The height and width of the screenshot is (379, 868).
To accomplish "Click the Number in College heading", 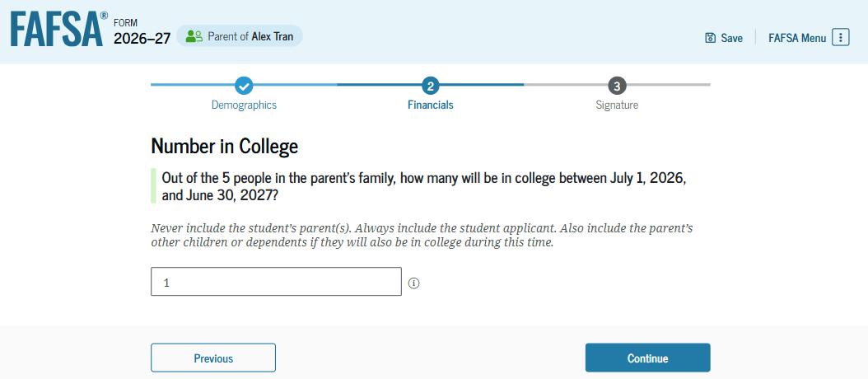I will point(224,147).
